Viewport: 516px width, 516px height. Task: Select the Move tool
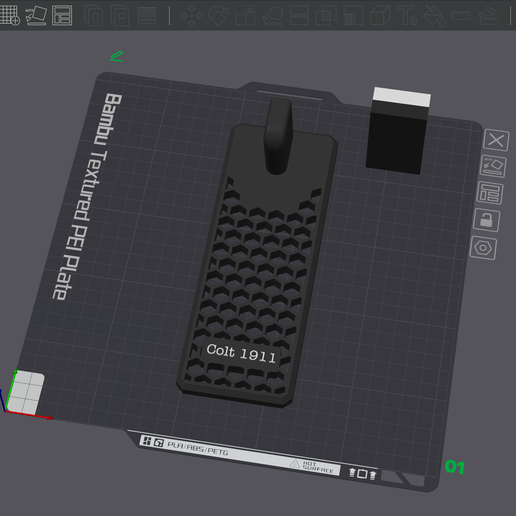pos(191,16)
